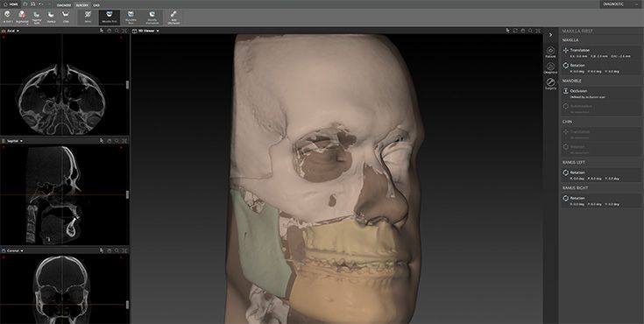
Task: Maximize the 3D Viewer panel
Action: [538, 31]
